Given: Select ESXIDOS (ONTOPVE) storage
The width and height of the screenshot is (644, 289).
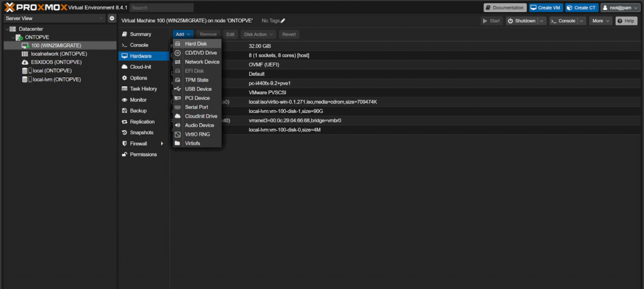Looking at the screenshot, I should pos(60,62).
